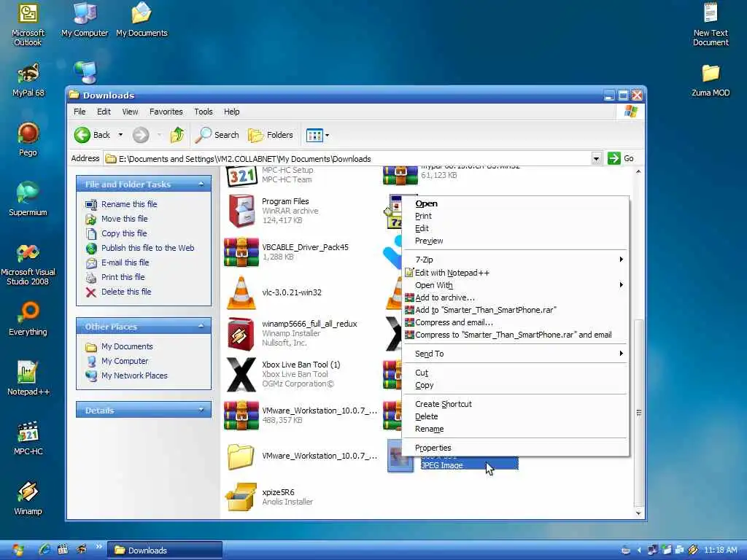Open the File menu
Viewport: 747px width, 560px height.
pyautogui.click(x=80, y=112)
